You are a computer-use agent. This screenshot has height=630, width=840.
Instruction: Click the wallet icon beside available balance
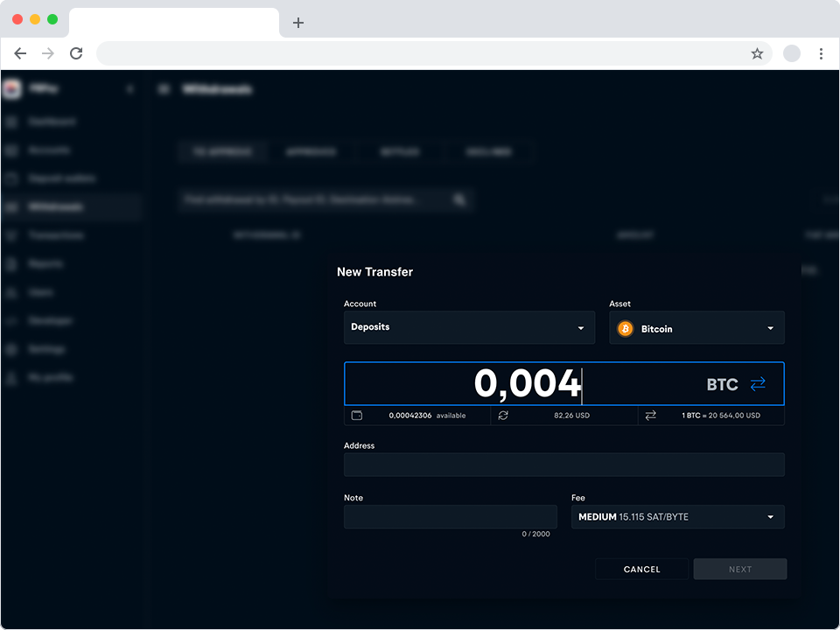tap(357, 415)
